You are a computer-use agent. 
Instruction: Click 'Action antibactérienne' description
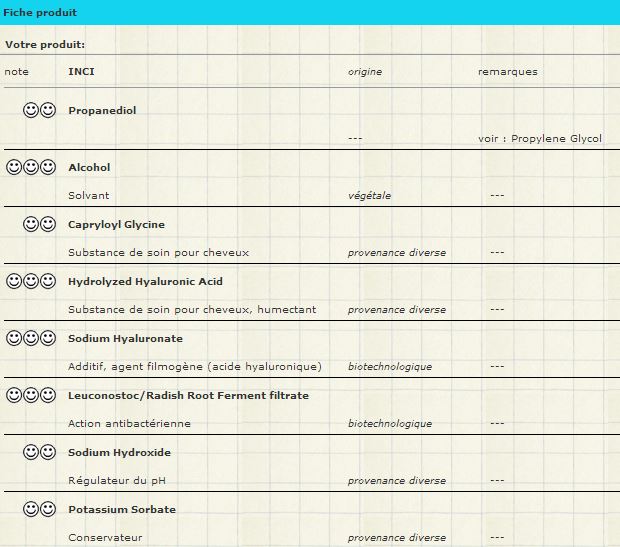pyautogui.click(x=129, y=424)
